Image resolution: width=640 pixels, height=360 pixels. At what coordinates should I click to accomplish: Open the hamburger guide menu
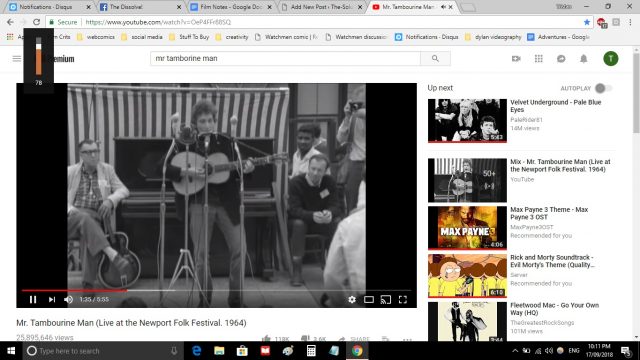[17, 59]
